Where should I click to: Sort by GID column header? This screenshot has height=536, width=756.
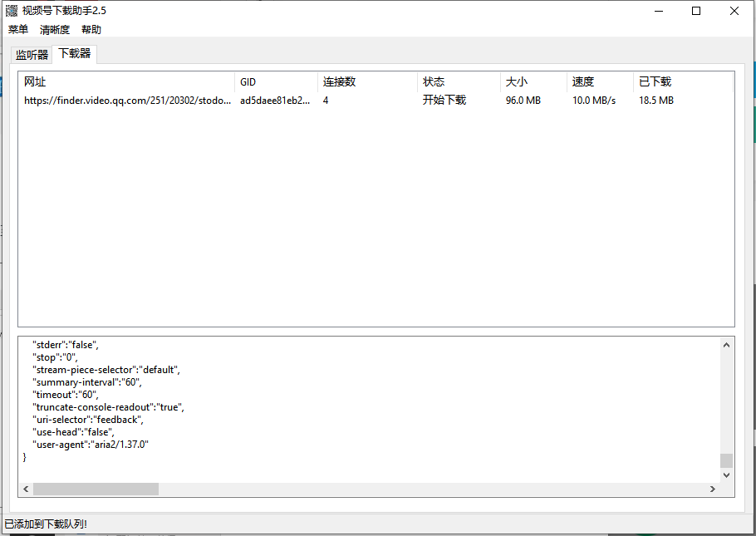pyautogui.click(x=277, y=82)
